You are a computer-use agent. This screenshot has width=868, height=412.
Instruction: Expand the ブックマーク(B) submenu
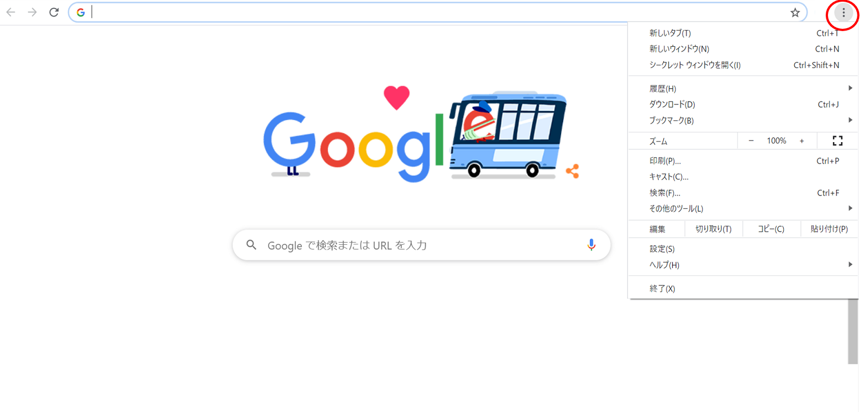pyautogui.click(x=743, y=120)
